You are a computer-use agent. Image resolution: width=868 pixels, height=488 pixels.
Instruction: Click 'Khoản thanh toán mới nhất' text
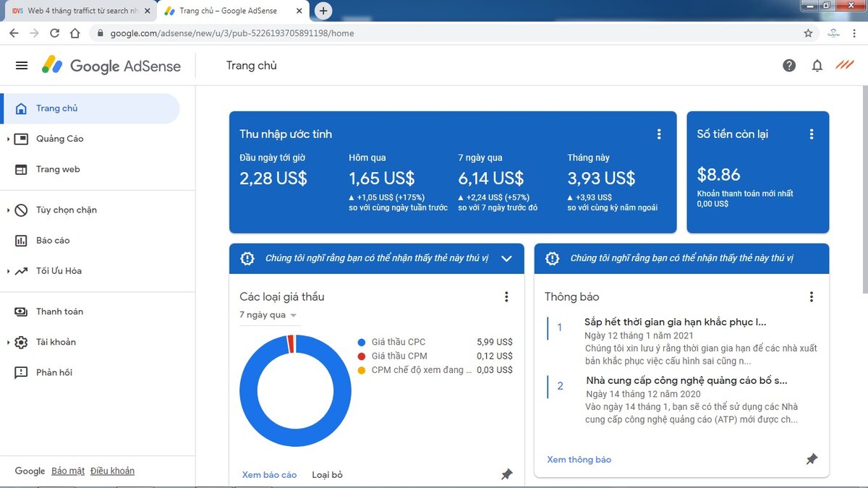(745, 194)
